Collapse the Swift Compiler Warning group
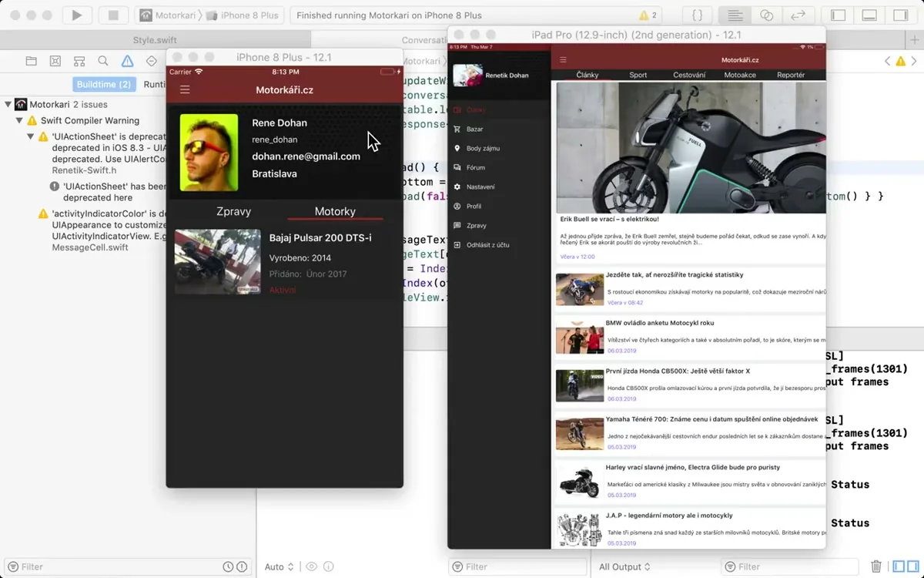Viewport: 924px width, 578px height. (x=20, y=120)
